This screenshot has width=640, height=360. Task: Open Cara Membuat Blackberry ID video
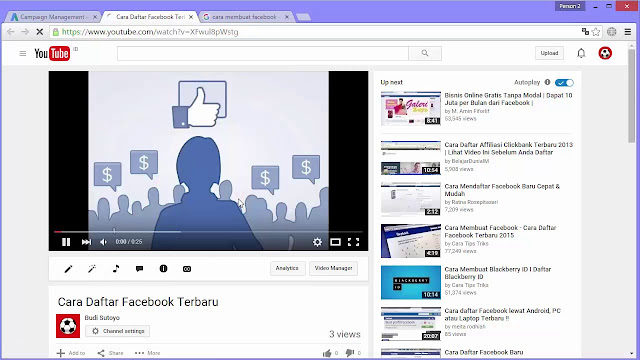498,273
